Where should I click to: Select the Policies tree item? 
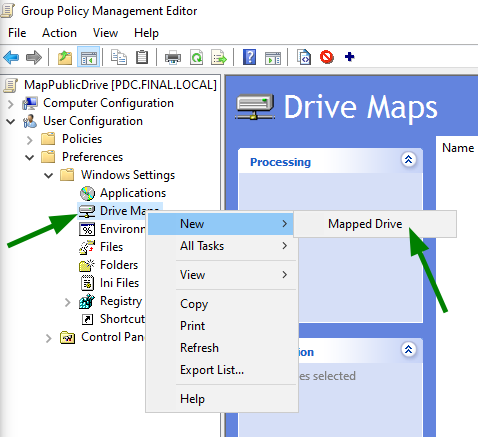pyautogui.click(x=82, y=139)
